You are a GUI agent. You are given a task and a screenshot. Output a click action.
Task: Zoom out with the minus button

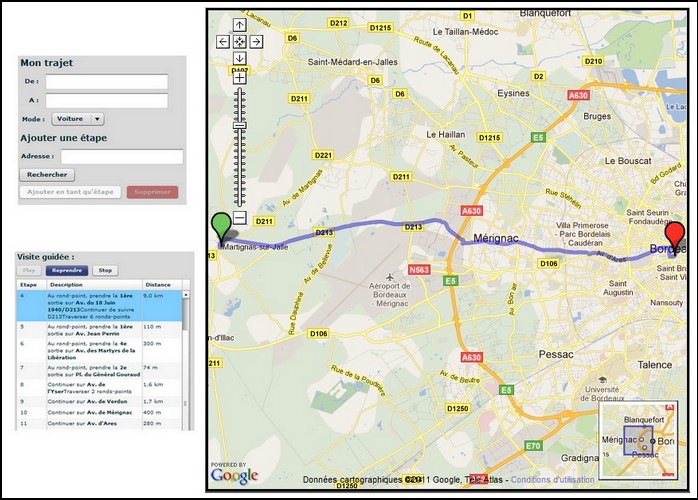click(239, 218)
